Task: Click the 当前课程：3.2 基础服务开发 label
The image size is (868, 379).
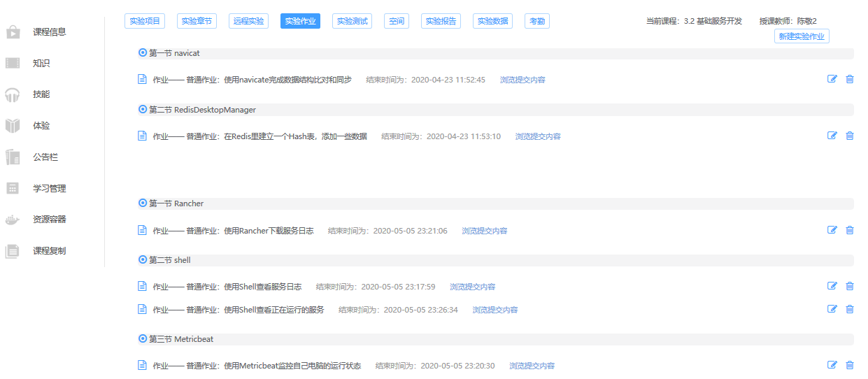Action: (x=695, y=21)
